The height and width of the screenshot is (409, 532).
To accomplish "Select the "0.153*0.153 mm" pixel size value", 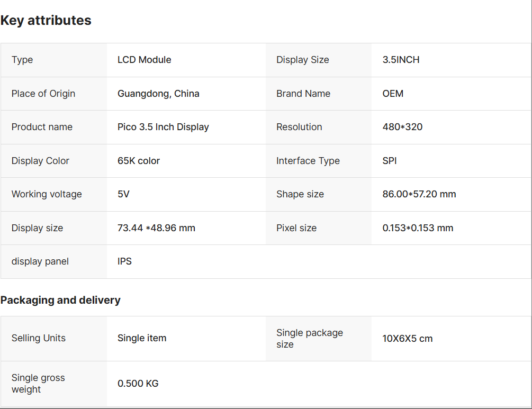I will pos(418,228).
